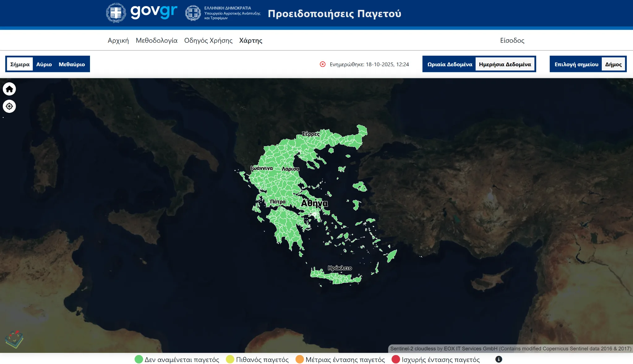This screenshot has height=364, width=633.
Task: Open the Μεθοδολογία page
Action: pyautogui.click(x=157, y=41)
